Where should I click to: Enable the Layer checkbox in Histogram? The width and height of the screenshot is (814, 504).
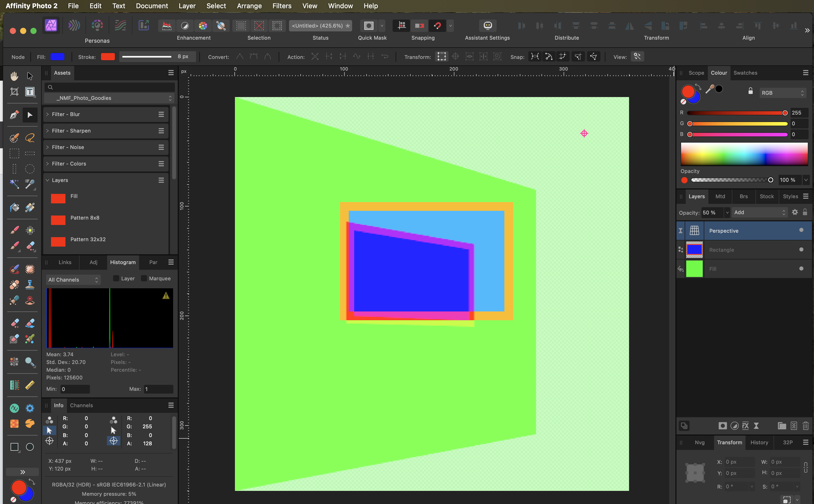pos(116,278)
